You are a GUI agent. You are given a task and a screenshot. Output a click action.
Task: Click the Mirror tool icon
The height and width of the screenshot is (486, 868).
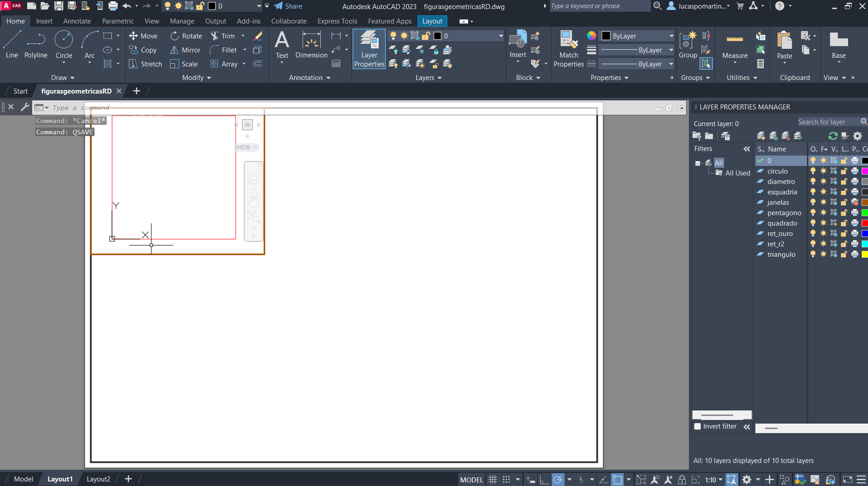pyautogui.click(x=174, y=50)
